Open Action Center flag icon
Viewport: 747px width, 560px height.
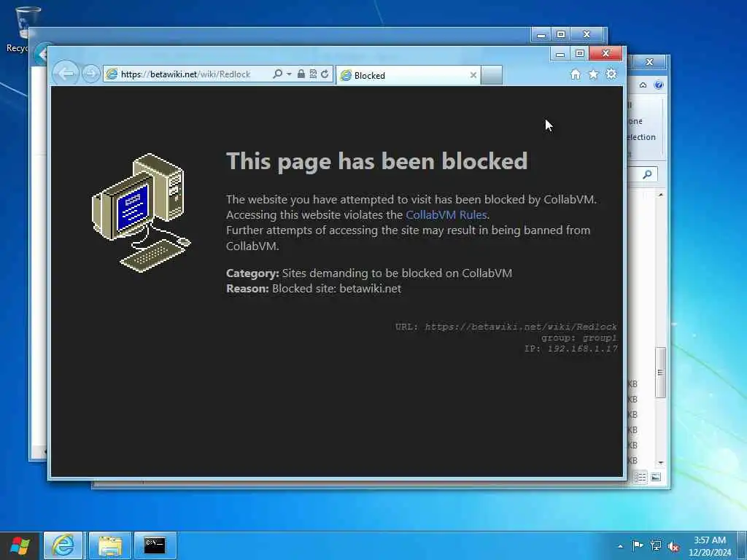point(638,545)
